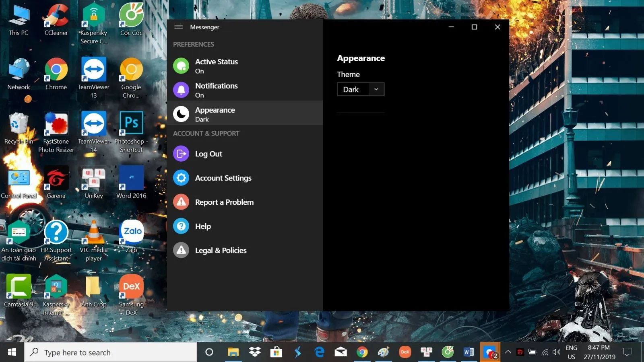This screenshot has width=644, height=362.
Task: Click the Messenger taskbar icon with badge
Action: tap(490, 352)
